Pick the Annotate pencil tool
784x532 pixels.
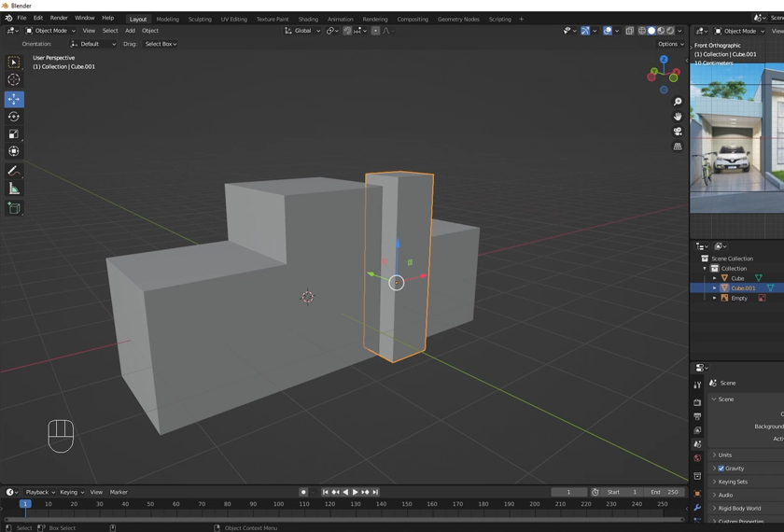14,171
